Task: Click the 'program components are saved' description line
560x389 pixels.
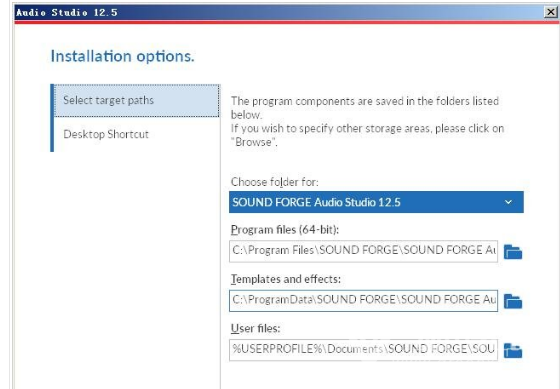Action: (x=365, y=101)
